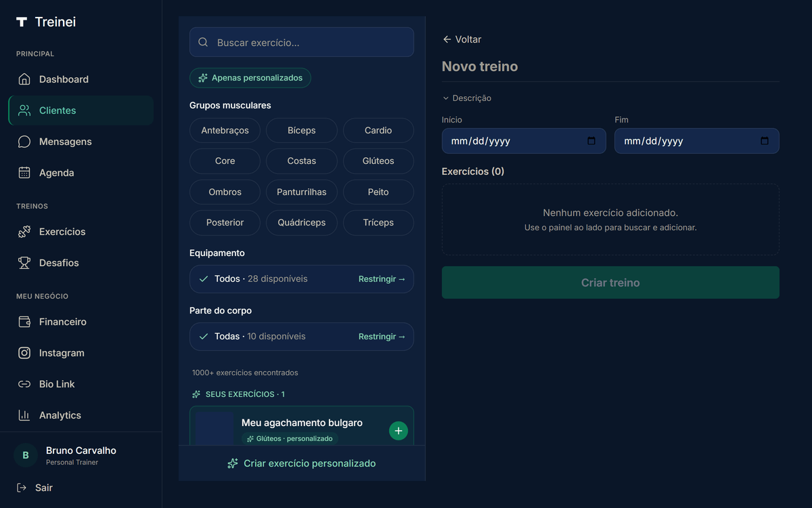Screen dimensions: 812x508
Task: Click the Exercícios dumbbell icon
Action: pyautogui.click(x=24, y=232)
